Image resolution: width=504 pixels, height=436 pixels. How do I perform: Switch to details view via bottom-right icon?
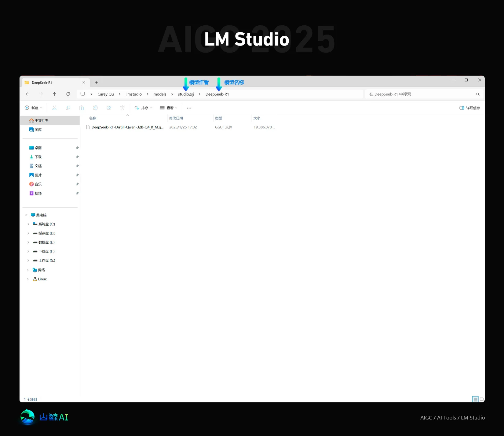475,399
